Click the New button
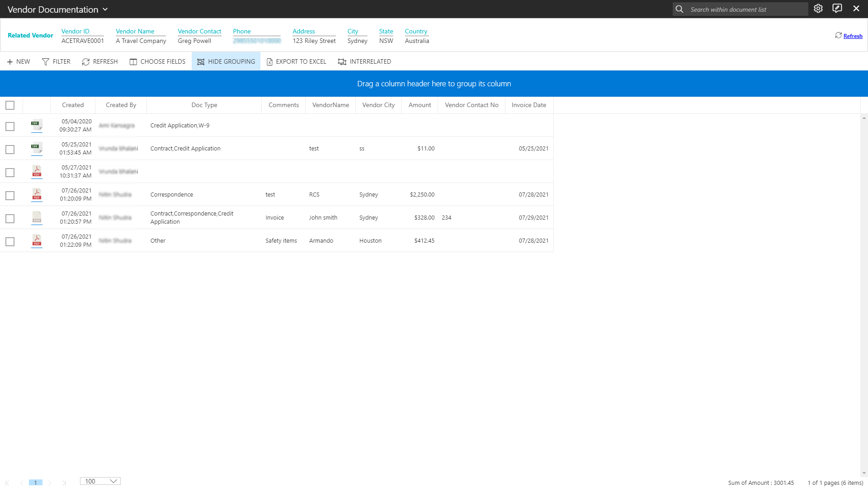The height and width of the screenshot is (488, 868). (x=19, y=61)
